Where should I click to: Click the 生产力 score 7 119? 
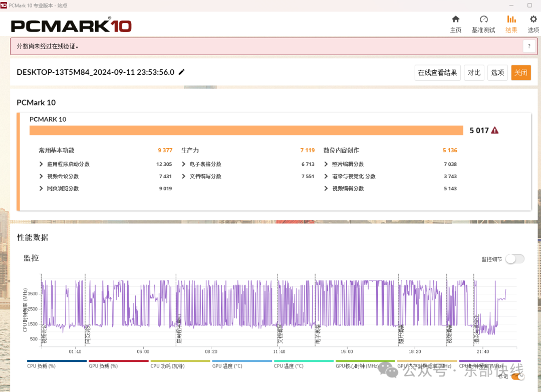tap(308, 150)
